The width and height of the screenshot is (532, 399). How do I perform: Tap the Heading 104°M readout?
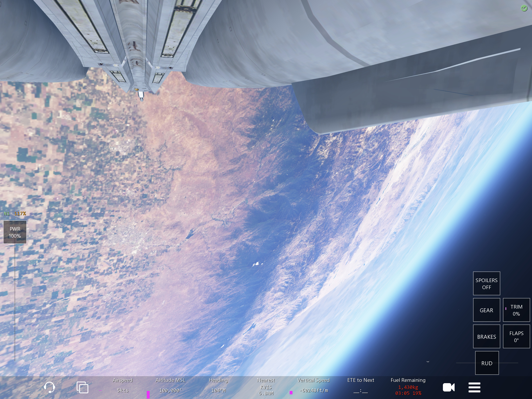click(x=218, y=385)
